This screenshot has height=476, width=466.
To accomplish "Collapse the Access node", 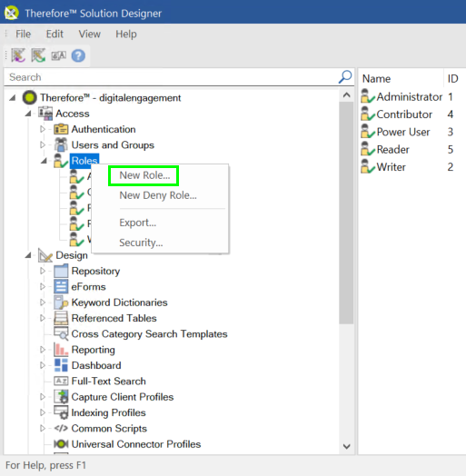I will 28,114.
